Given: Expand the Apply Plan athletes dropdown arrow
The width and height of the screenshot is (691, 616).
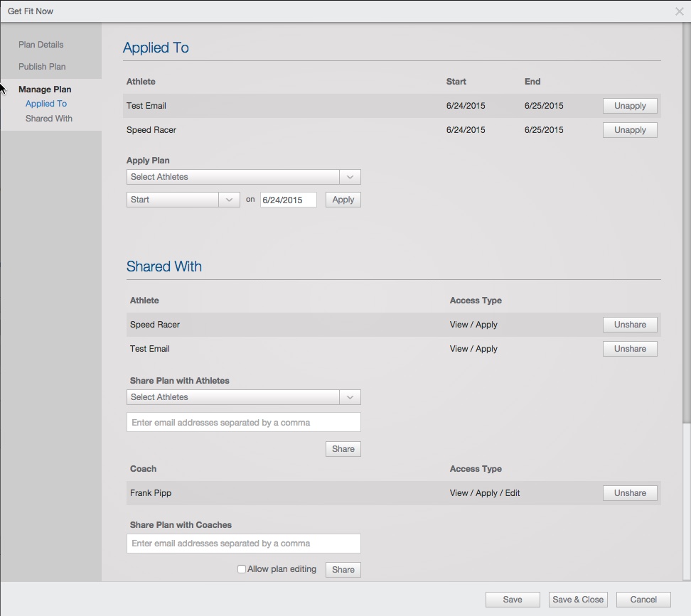Looking at the screenshot, I should click(x=350, y=177).
